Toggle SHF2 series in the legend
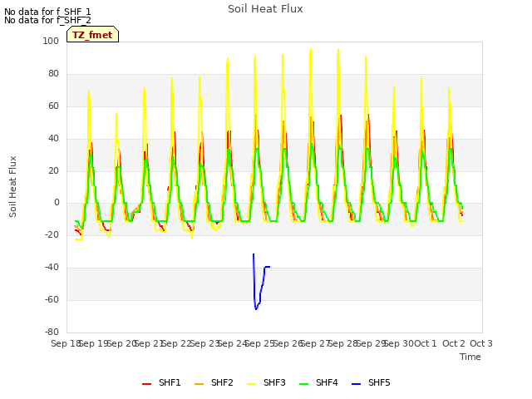 click(x=214, y=382)
